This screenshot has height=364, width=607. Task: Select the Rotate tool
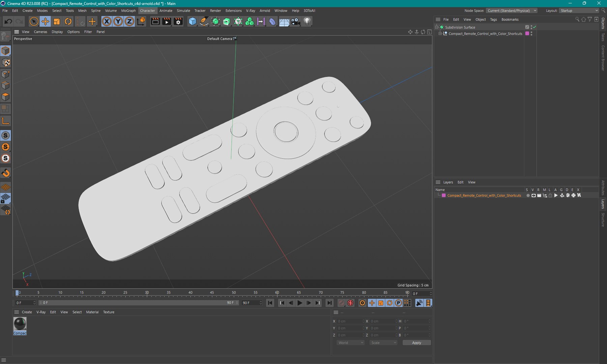68,22
